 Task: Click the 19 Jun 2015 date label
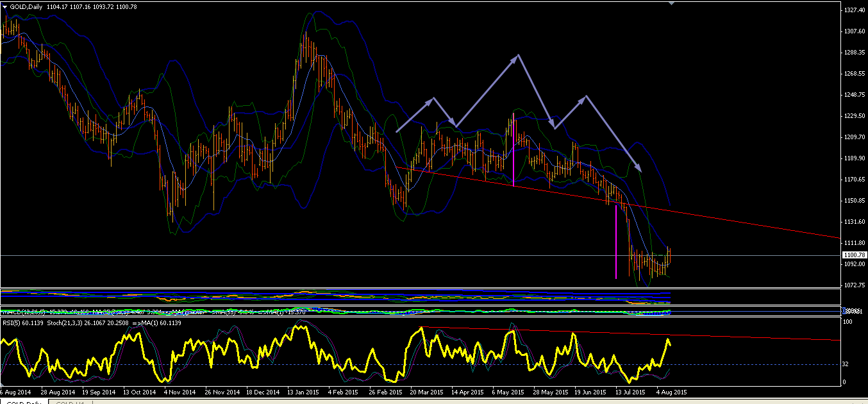click(590, 392)
